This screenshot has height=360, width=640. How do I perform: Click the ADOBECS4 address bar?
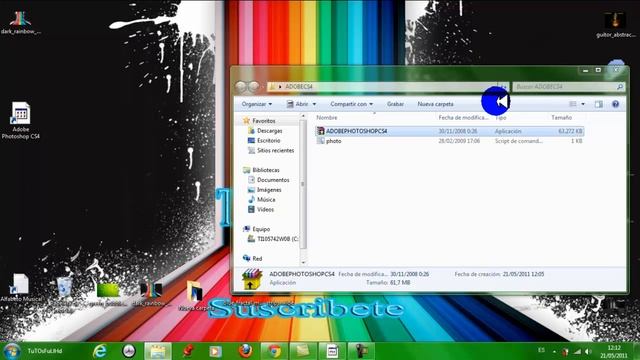coord(382,87)
